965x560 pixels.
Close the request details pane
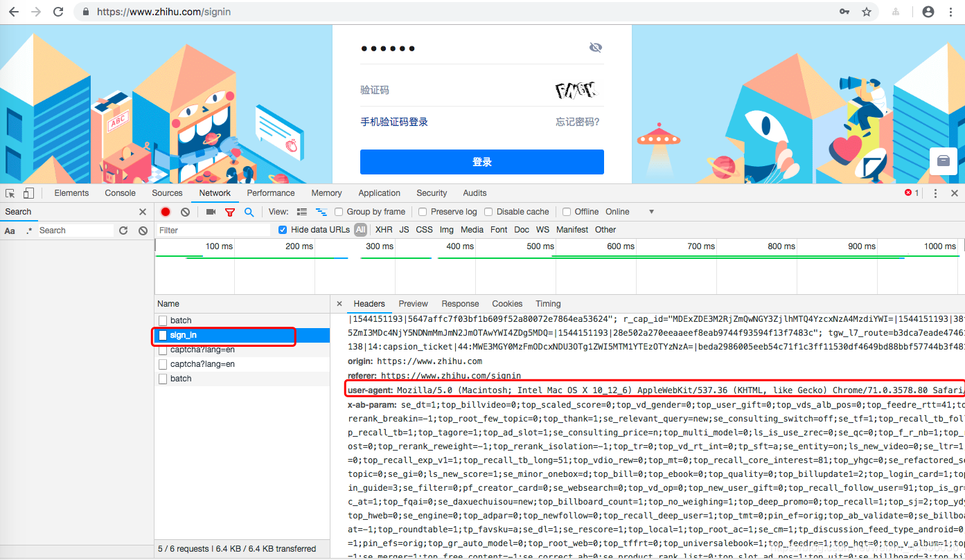pos(339,304)
